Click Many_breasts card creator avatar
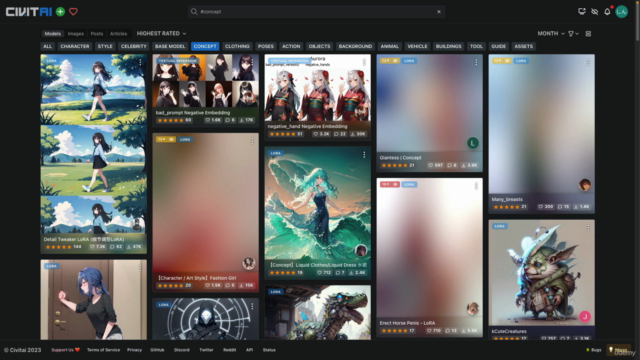 click(584, 184)
